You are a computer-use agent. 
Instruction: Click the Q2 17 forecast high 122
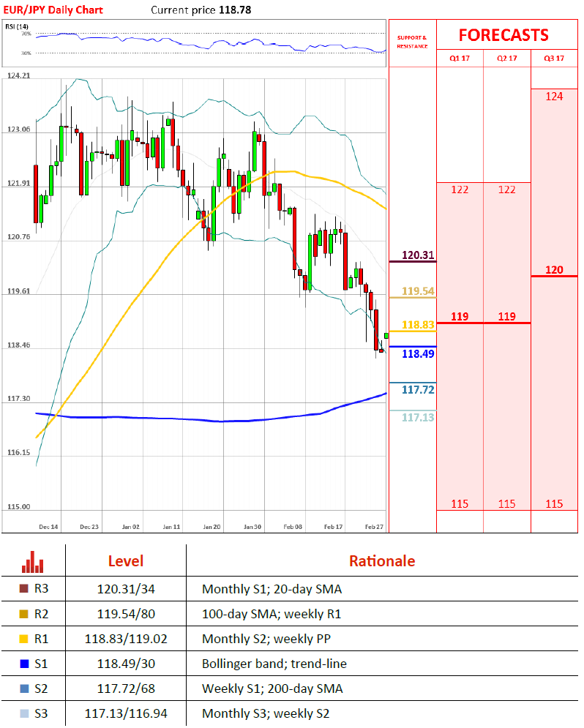point(507,189)
